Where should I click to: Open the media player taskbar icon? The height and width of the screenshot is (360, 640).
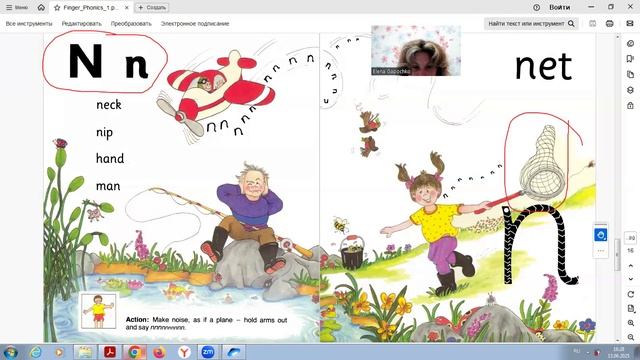click(60, 352)
